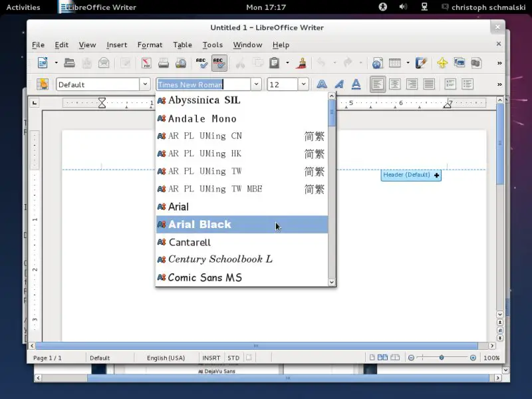
Task: Open the Insert menu
Action: [117, 45]
